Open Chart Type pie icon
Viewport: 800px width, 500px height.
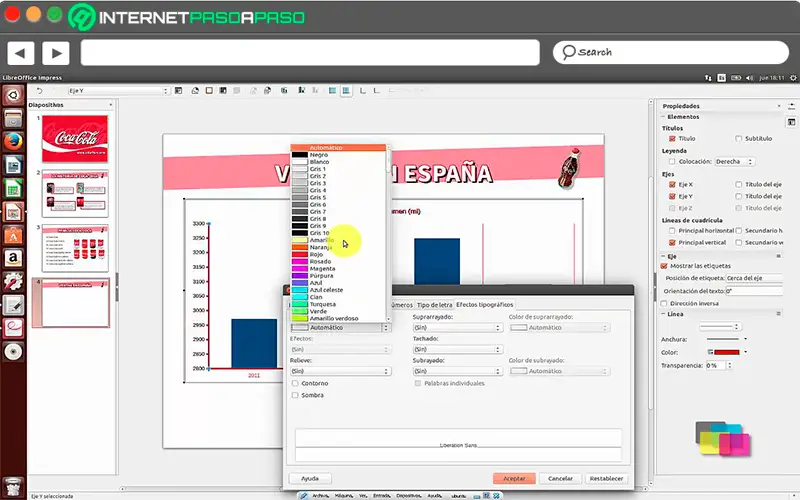tap(195, 91)
